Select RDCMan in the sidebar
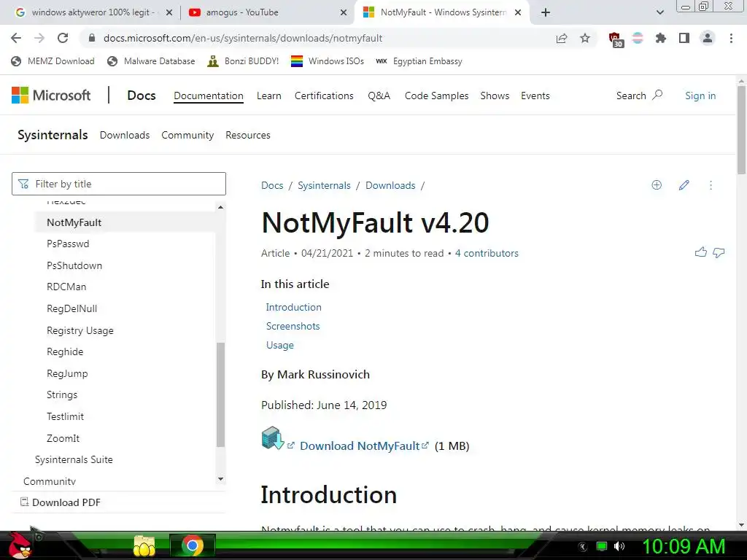Image resolution: width=747 pixels, height=560 pixels. click(x=66, y=287)
